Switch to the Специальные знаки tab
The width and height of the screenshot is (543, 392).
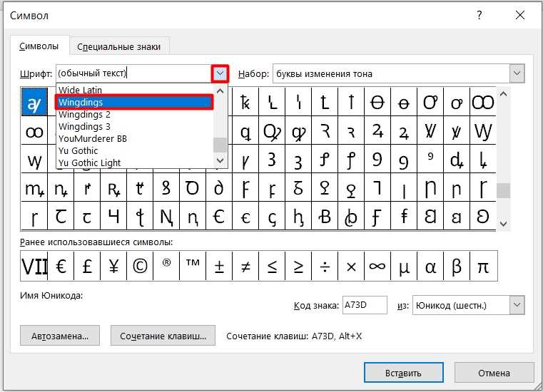118,46
